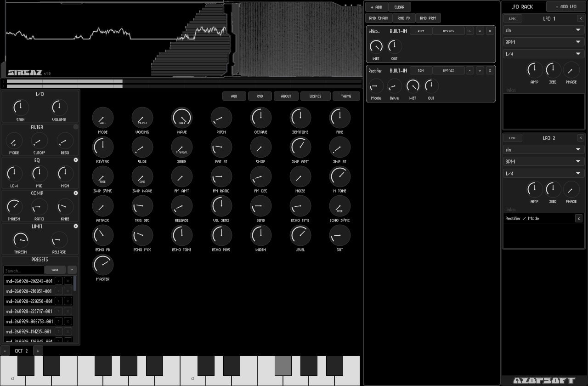Toggle the COMP section enable dot
This screenshot has height=386, width=588.
[x=76, y=193]
